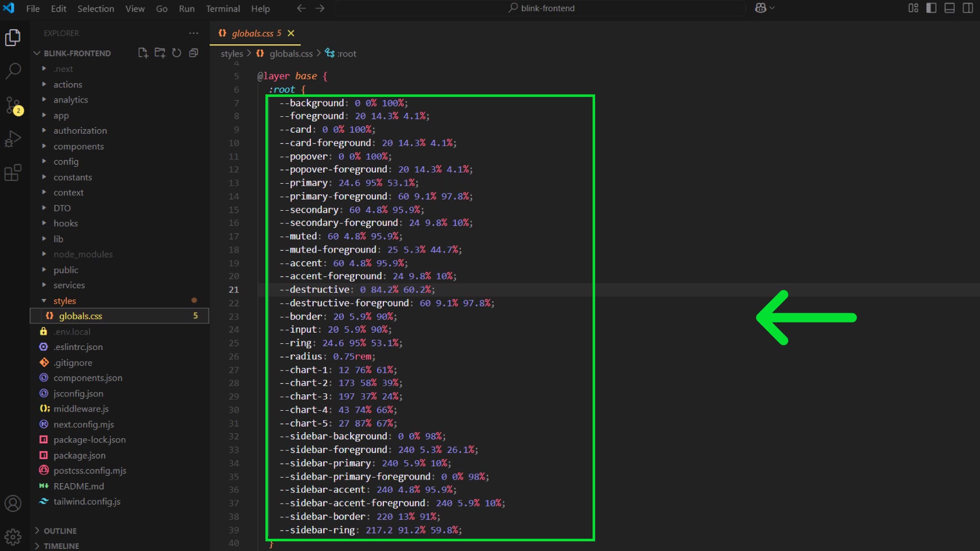Refresh the explorer file tree

point(177,53)
